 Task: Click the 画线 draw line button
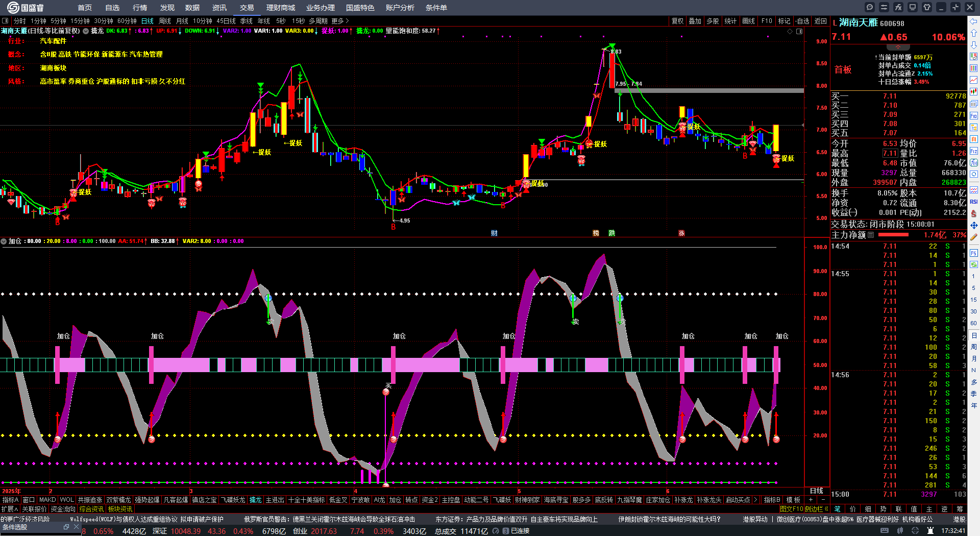(x=748, y=21)
